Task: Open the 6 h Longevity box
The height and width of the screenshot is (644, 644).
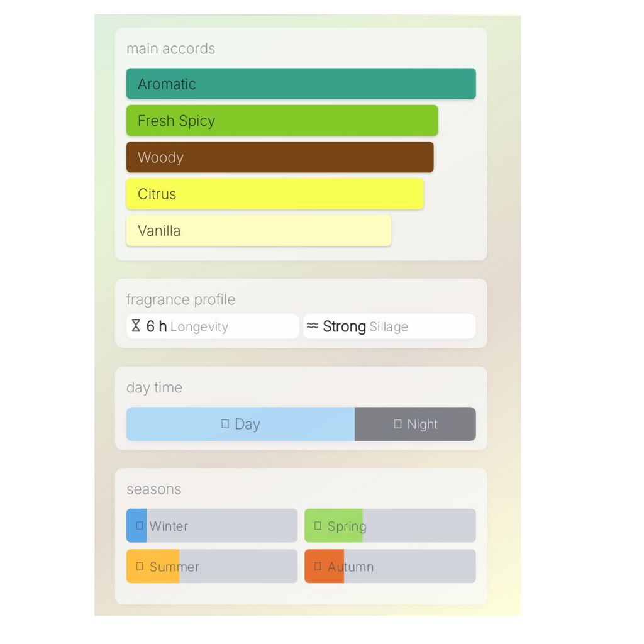Action: point(213,326)
